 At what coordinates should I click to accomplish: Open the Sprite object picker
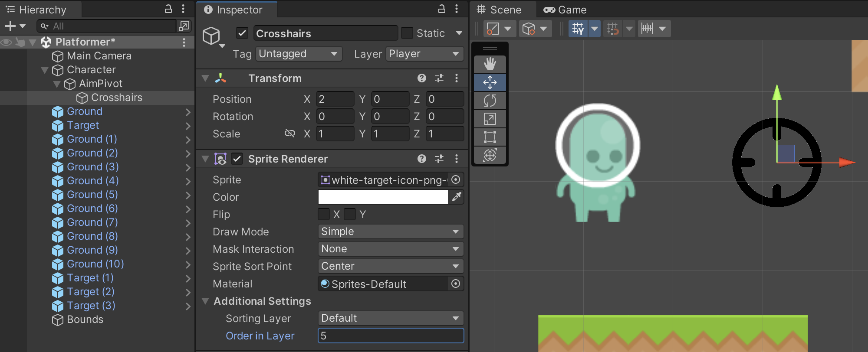click(456, 179)
